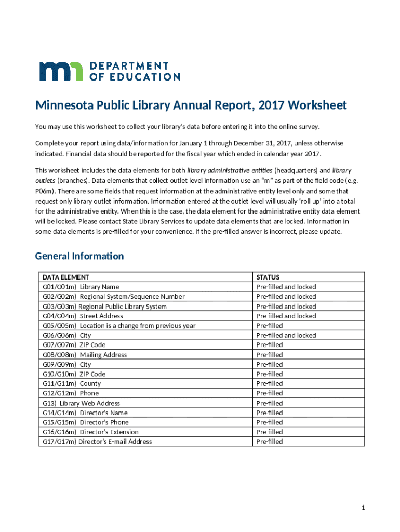Click the 'STATUS' column header
Image resolution: width=400 pixels, height=532 pixels.
268,277
